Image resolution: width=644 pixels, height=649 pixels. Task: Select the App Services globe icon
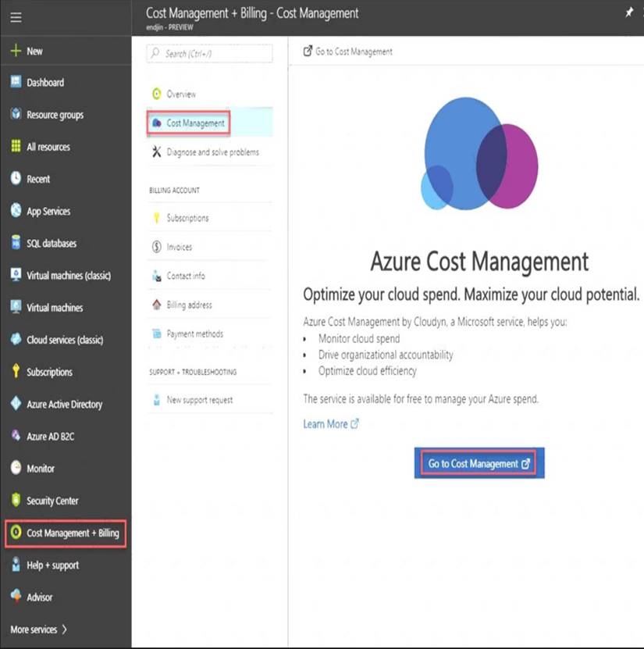click(16, 210)
